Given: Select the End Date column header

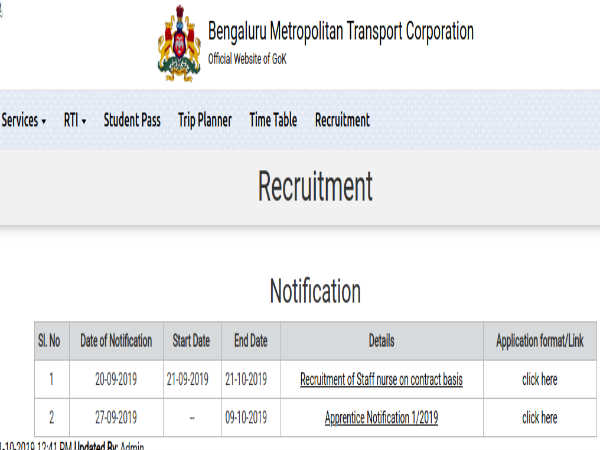Looking at the screenshot, I should (251, 341).
